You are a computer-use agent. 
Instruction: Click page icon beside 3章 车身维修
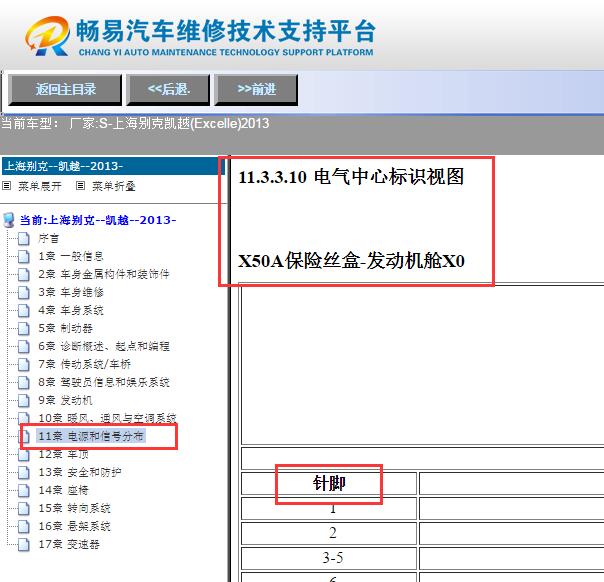24,292
